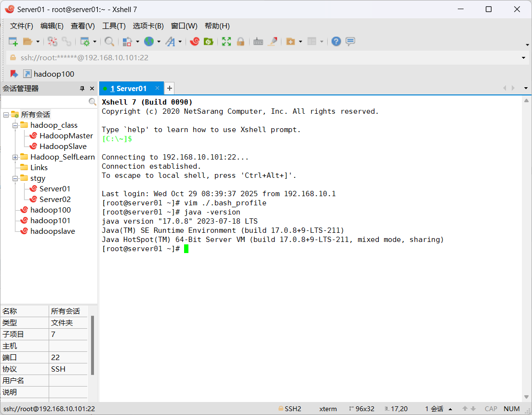Open dropdown arrow next to Properties icon

click(94, 42)
